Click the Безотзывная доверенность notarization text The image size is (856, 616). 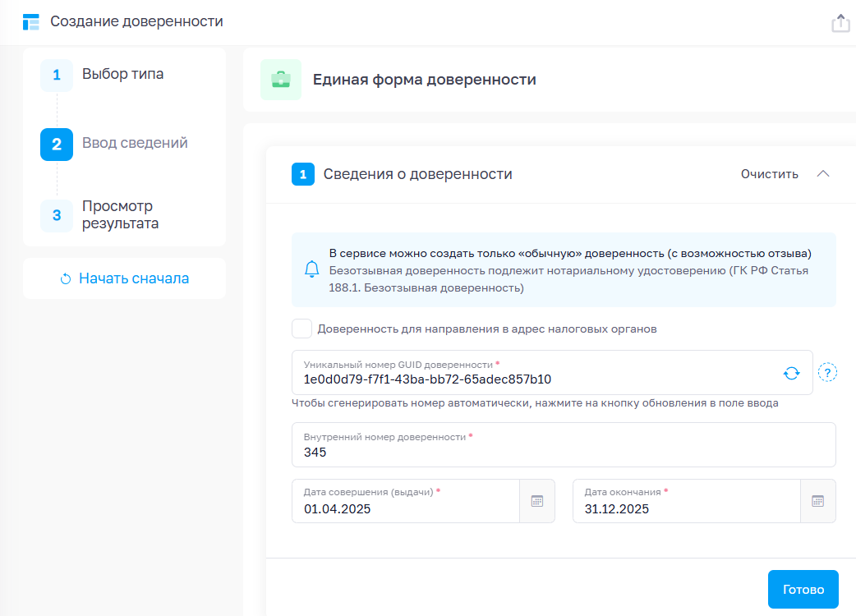(x=568, y=278)
